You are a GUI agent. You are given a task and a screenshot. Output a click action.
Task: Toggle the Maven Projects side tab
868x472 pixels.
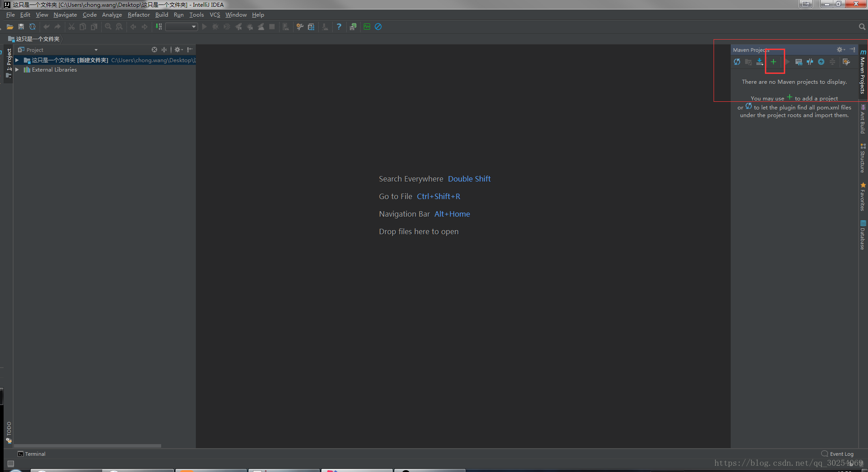click(863, 72)
